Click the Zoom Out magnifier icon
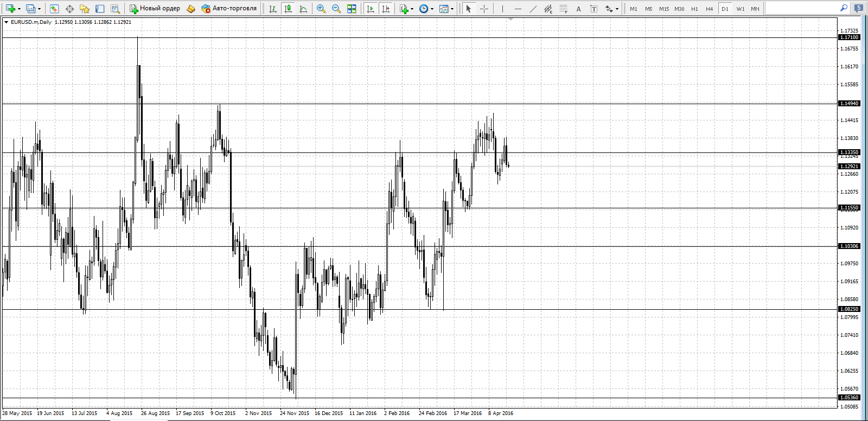 point(336,9)
